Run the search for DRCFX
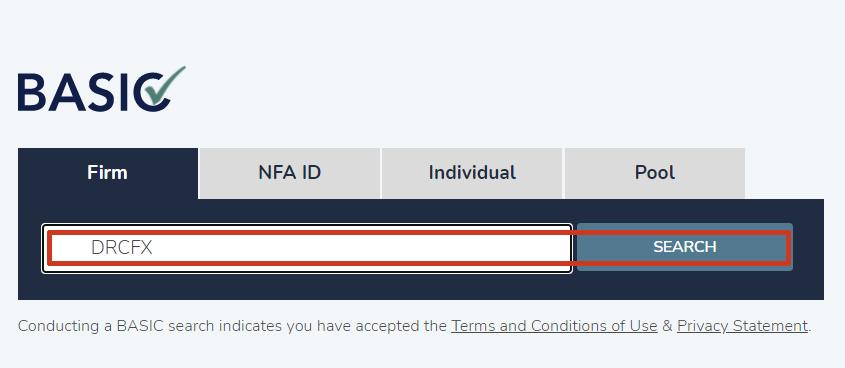 (684, 247)
